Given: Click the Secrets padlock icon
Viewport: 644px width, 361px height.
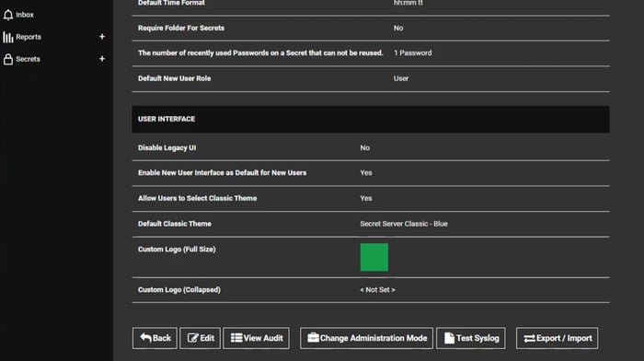Looking at the screenshot, I should pyautogui.click(x=7, y=59).
